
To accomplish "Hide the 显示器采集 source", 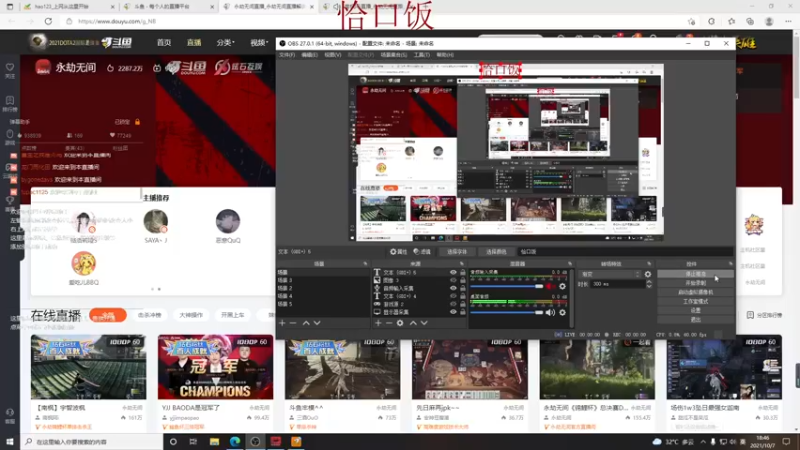I will coord(453,312).
